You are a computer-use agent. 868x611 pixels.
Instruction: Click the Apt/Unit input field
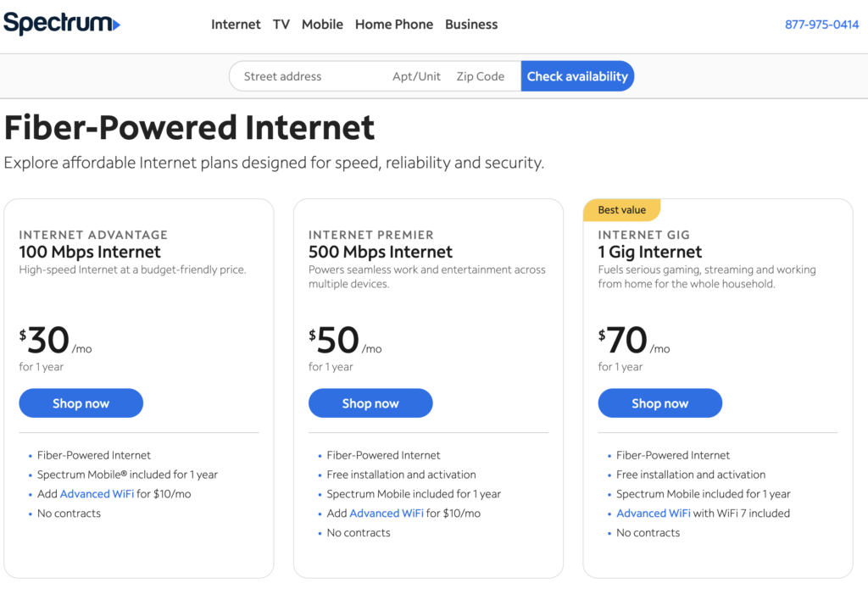[x=416, y=76]
